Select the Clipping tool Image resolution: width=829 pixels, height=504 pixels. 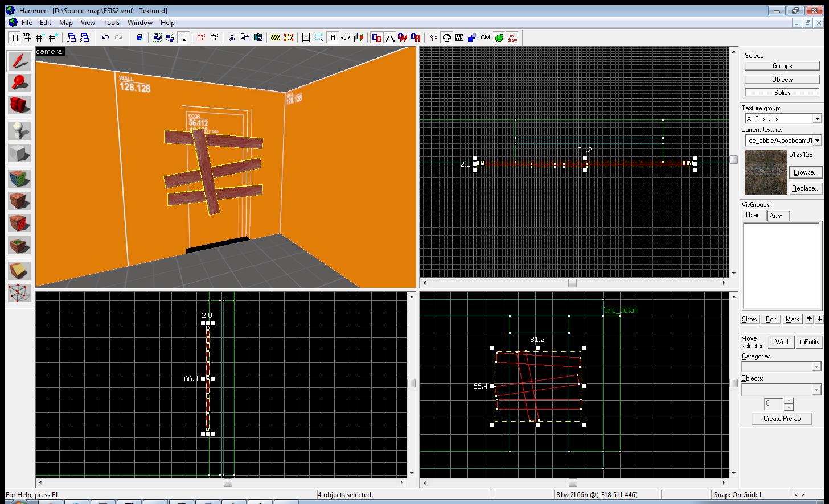point(19,271)
